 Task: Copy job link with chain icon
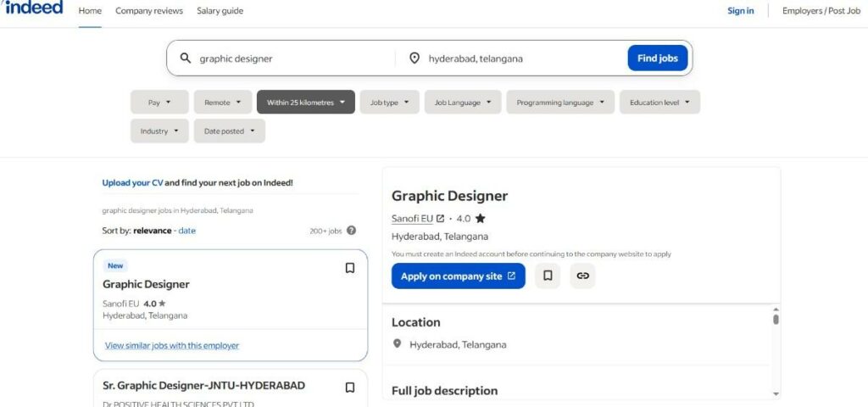[582, 276]
